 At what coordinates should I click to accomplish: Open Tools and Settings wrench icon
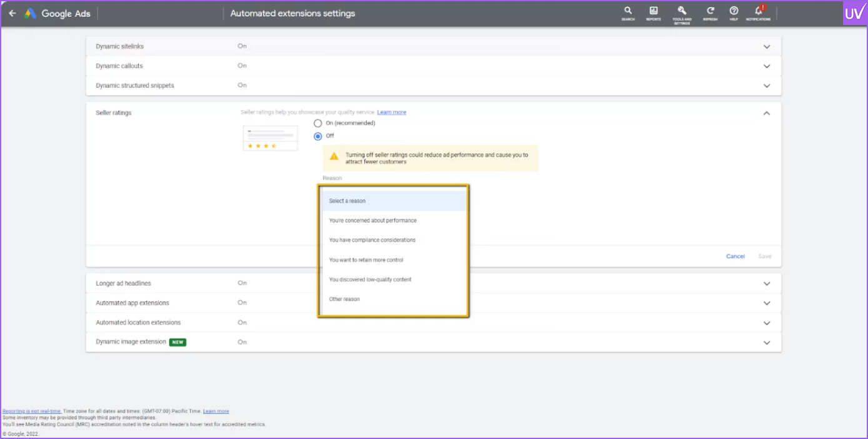[682, 14]
